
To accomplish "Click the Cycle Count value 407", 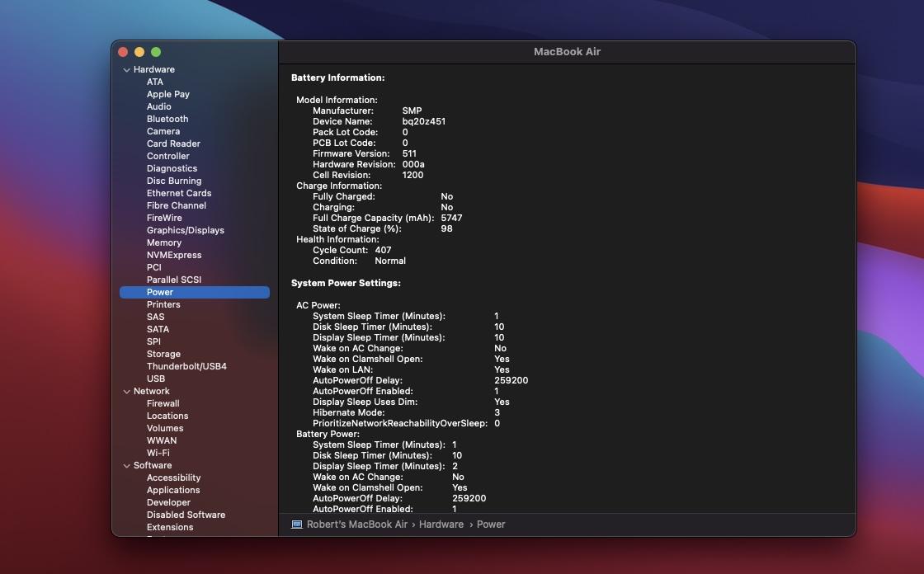I will tap(383, 251).
